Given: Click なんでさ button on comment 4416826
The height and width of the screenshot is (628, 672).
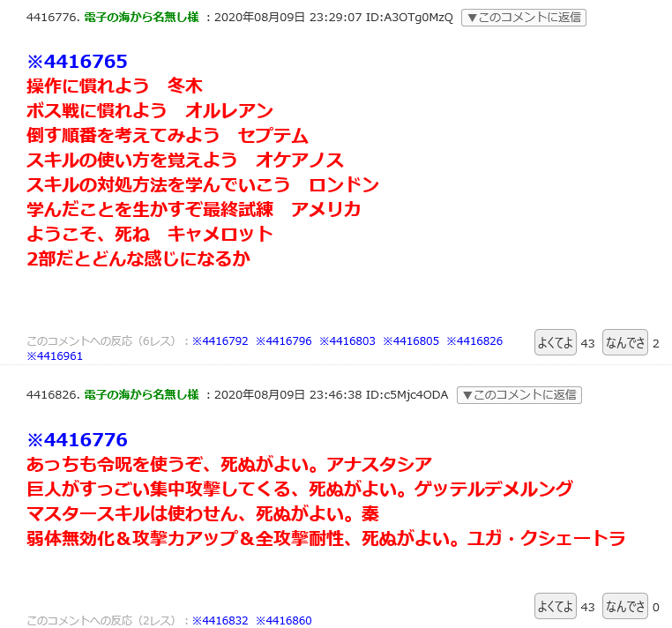Looking at the screenshot, I should 625,606.
